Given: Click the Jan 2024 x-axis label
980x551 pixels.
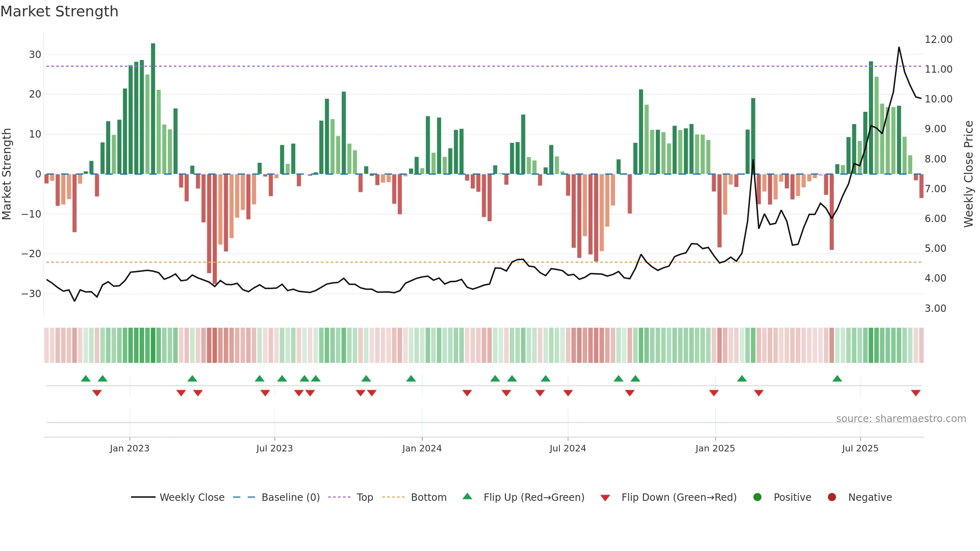Looking at the screenshot, I should (422, 448).
